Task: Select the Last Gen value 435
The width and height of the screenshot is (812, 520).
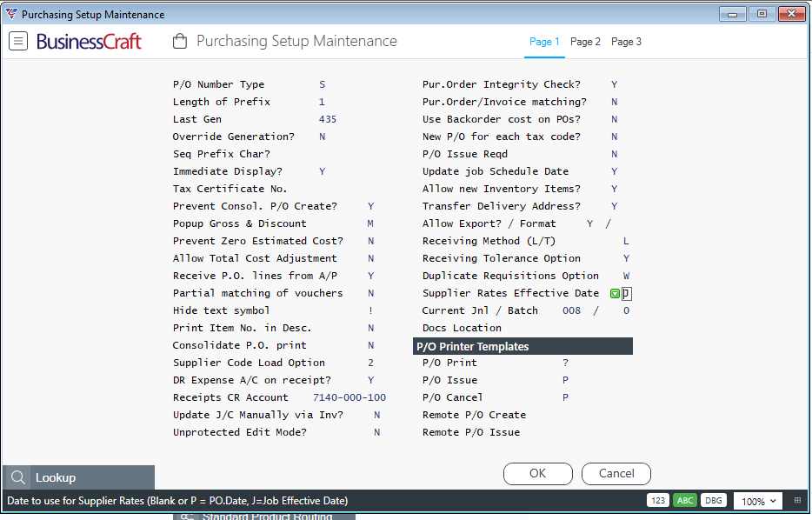Action: [328, 119]
